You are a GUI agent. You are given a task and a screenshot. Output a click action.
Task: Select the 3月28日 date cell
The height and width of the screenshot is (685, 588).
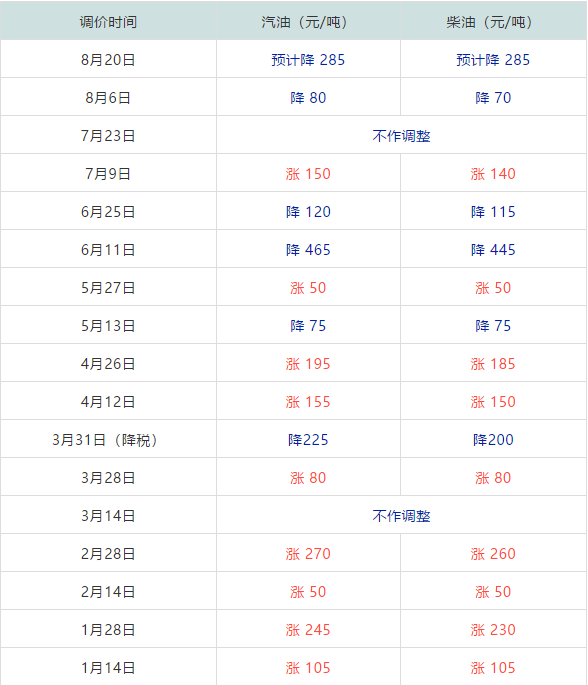108,478
